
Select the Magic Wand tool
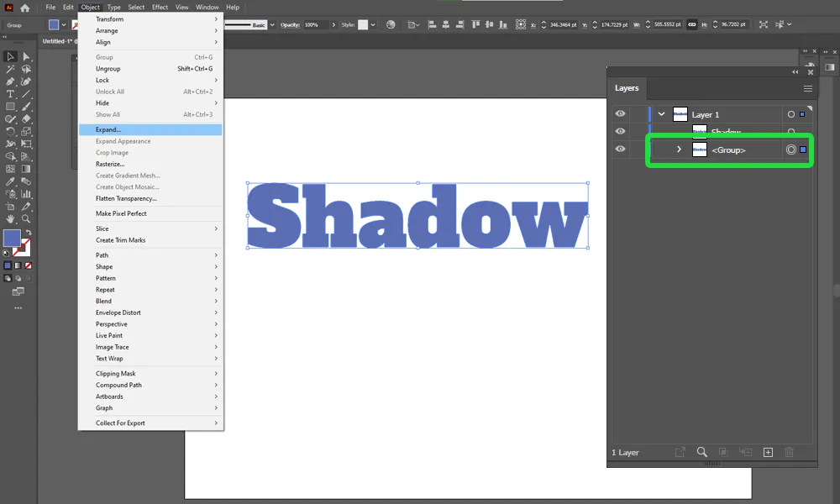(x=10, y=69)
